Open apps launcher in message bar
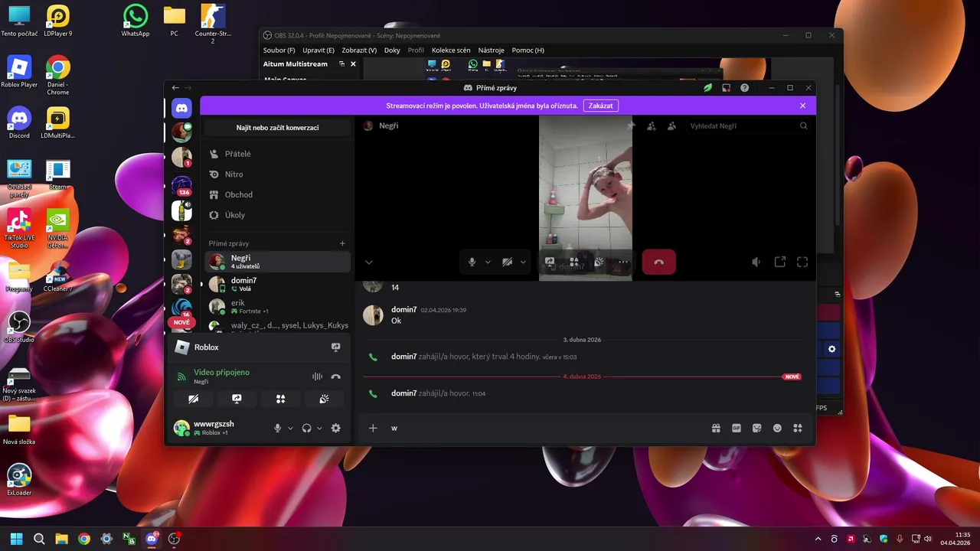 pyautogui.click(x=797, y=429)
